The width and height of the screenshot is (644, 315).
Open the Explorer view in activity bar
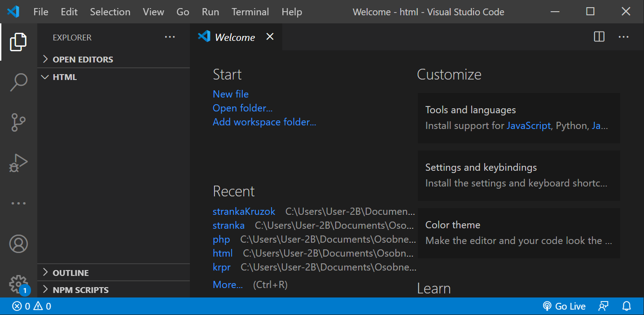[18, 42]
